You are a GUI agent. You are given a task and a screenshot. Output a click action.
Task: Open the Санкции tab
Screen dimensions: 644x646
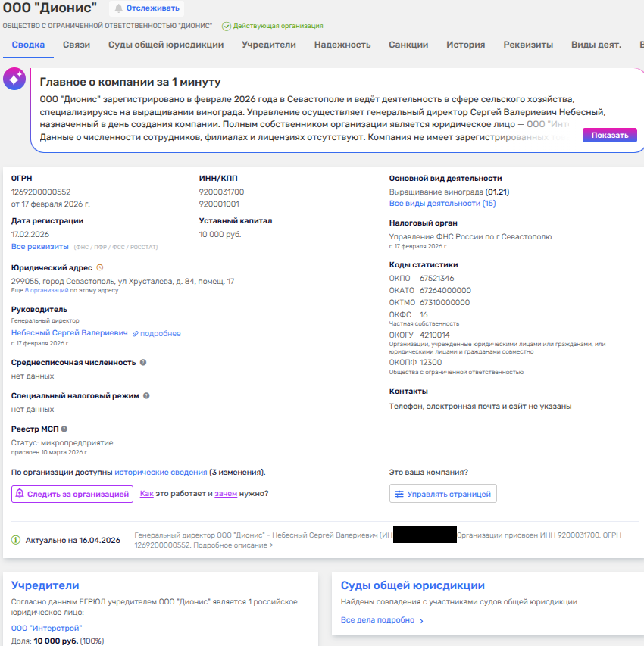tap(408, 45)
